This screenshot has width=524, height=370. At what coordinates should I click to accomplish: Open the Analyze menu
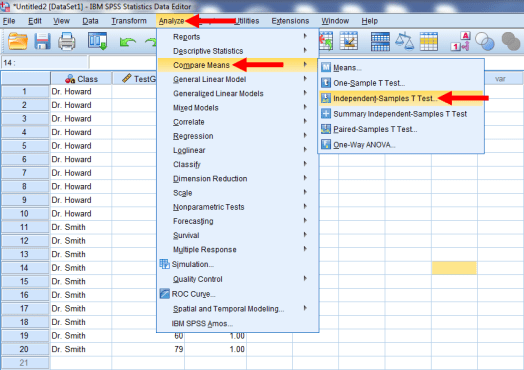pos(171,21)
